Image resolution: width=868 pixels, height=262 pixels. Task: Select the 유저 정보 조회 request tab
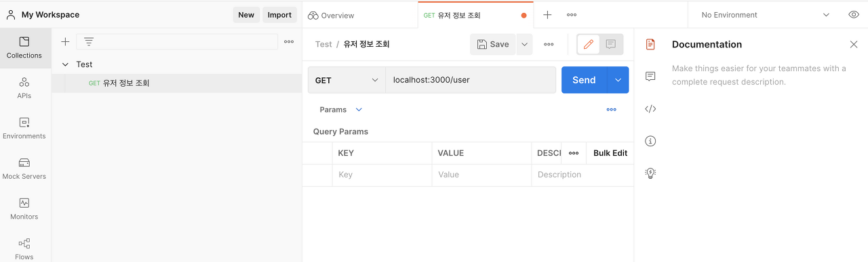click(476, 15)
